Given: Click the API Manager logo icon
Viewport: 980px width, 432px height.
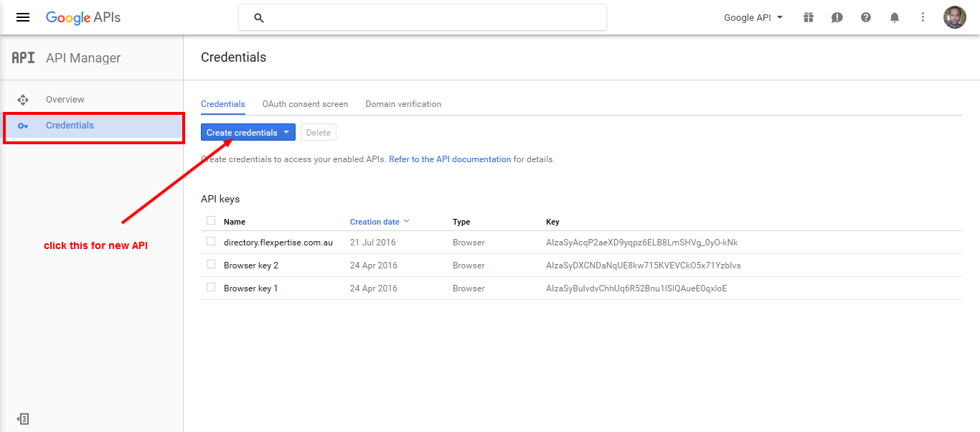Looking at the screenshot, I should [23, 58].
